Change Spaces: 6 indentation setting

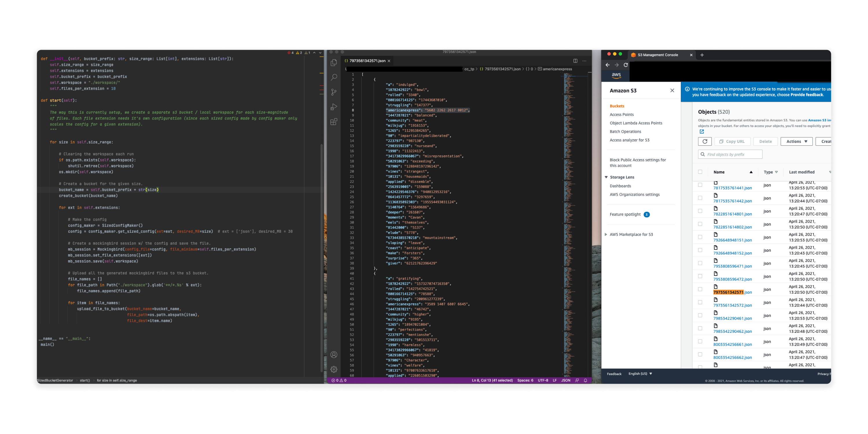(x=525, y=381)
